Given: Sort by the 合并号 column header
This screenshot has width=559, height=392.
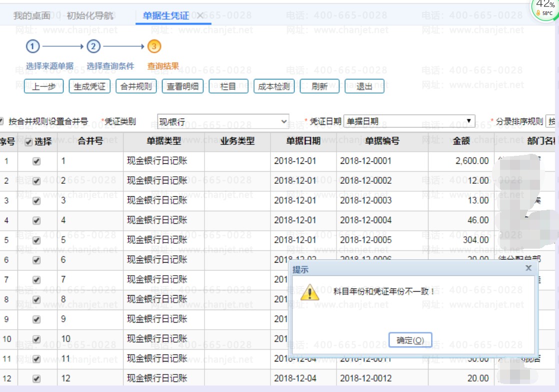Looking at the screenshot, I should [x=90, y=141].
